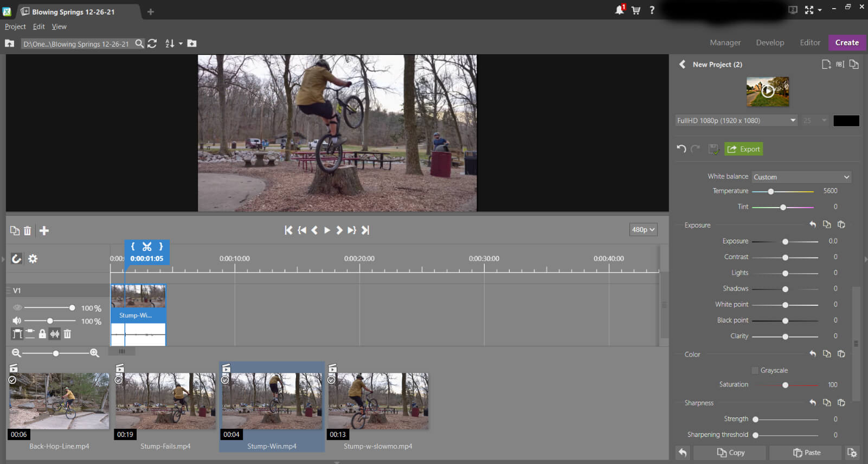Delete selected clip with trash icon
This screenshot has height=464, width=868.
coord(28,231)
